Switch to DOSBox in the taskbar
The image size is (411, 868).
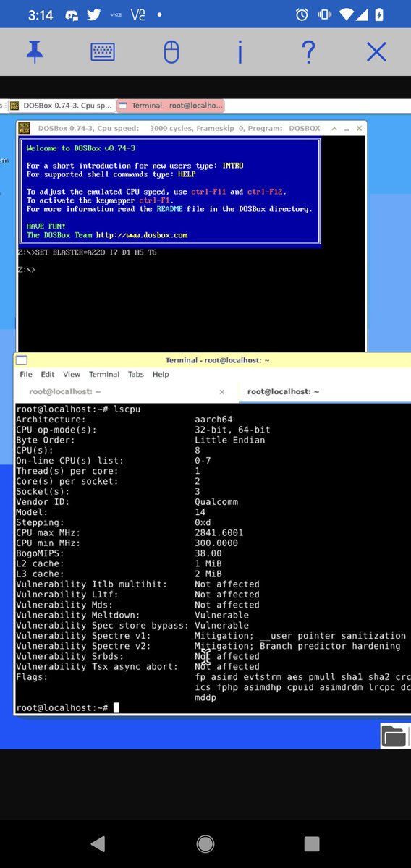coord(61,106)
